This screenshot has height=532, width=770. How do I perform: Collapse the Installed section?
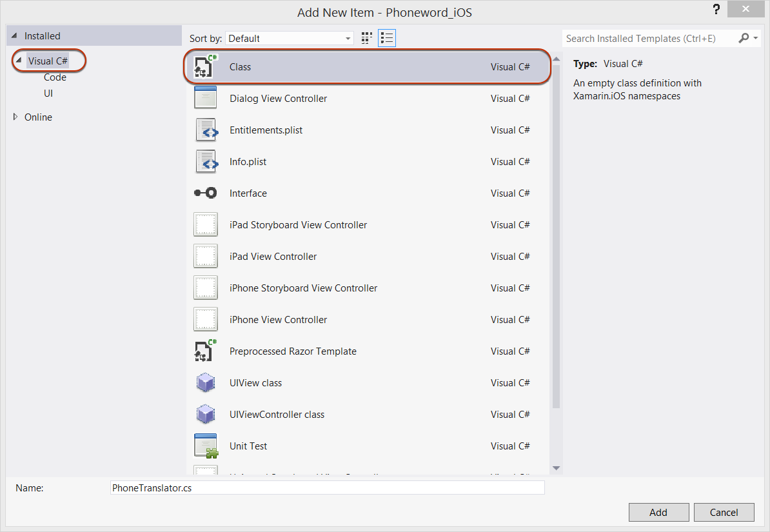point(14,36)
